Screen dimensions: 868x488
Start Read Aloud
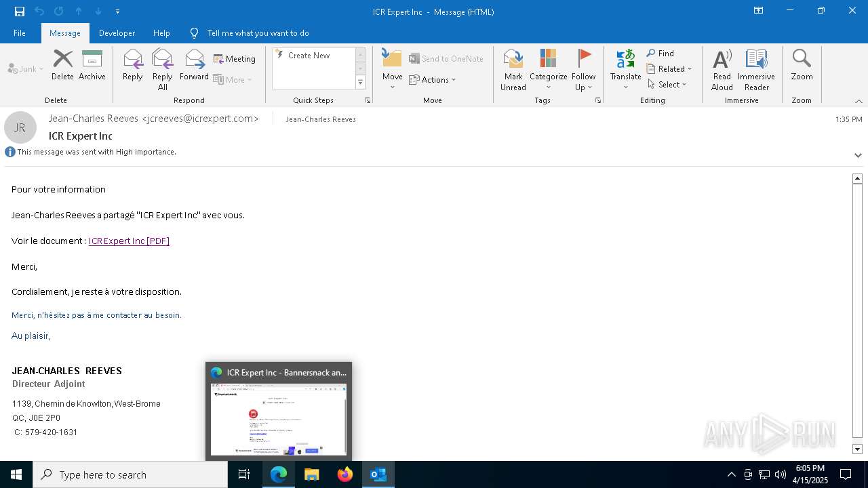[x=722, y=70]
